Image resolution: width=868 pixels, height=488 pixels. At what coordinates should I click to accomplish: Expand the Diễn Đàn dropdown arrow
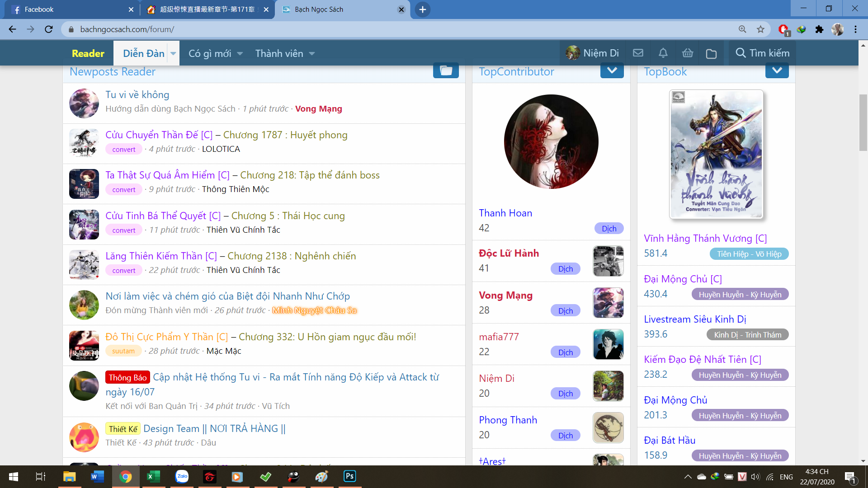click(x=173, y=54)
